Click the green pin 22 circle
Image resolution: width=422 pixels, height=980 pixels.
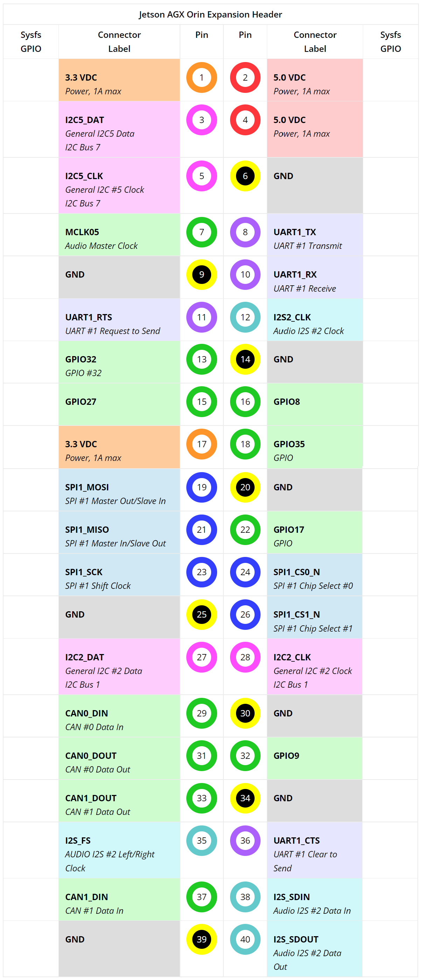245,530
